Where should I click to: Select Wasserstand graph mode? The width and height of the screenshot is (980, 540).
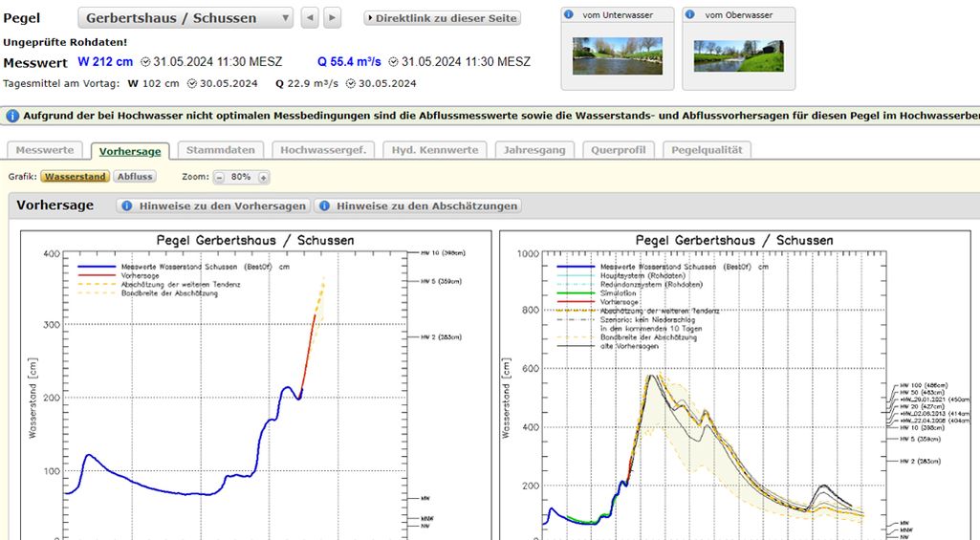click(x=75, y=177)
